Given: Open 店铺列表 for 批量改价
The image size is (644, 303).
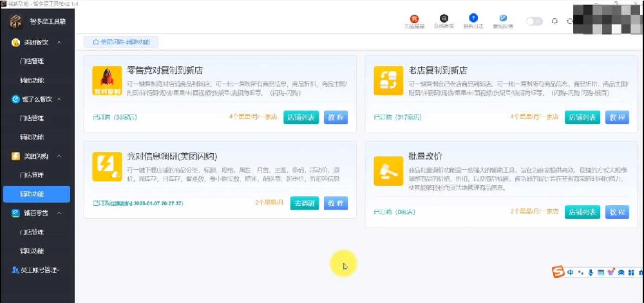Looking at the screenshot, I should (582, 212).
